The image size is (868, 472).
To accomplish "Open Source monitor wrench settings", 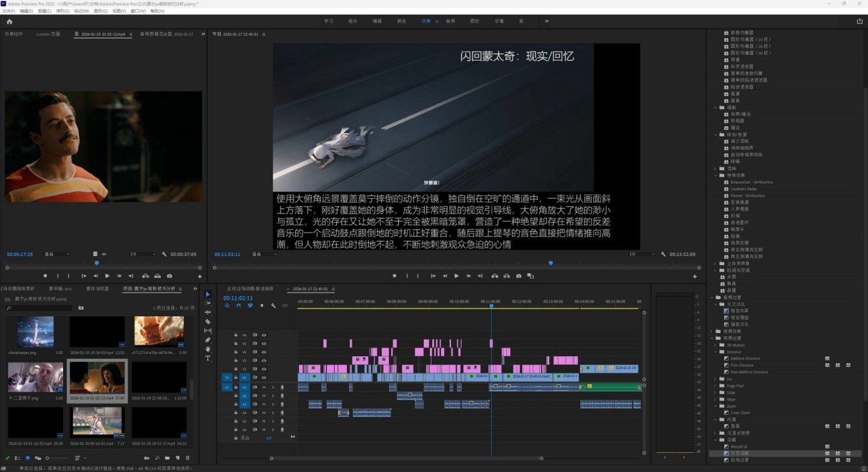I will point(163,254).
